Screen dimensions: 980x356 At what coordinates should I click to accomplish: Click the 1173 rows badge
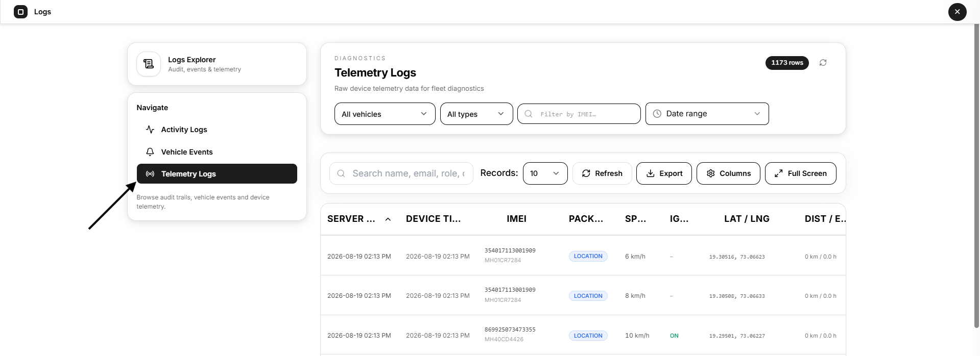coord(787,63)
